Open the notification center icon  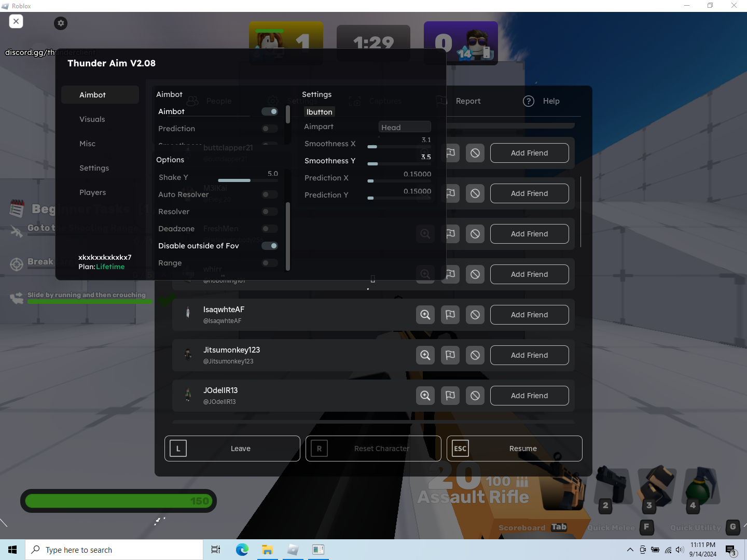[x=731, y=550]
